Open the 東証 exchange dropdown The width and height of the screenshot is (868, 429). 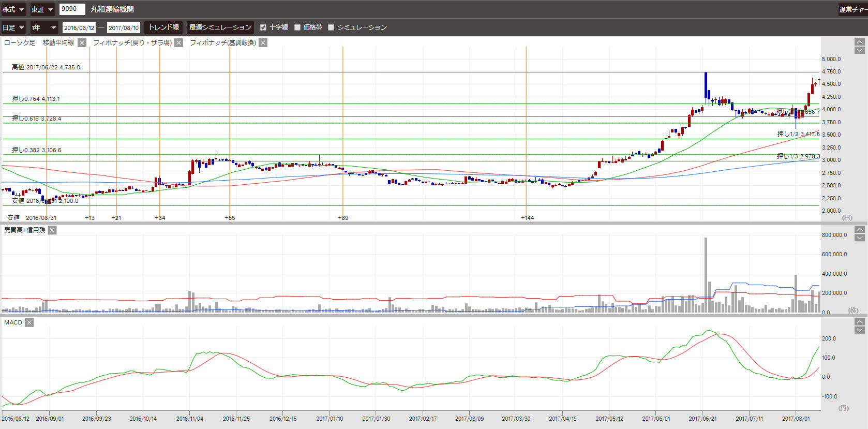(42, 9)
